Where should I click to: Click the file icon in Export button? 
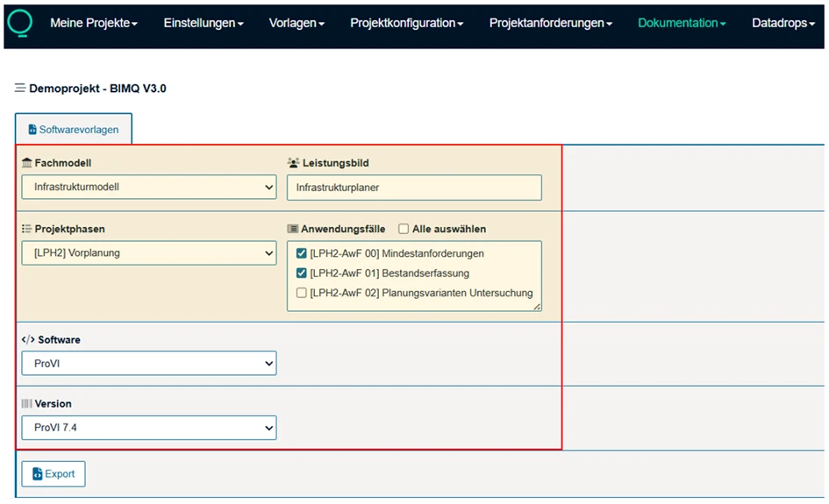pos(37,474)
